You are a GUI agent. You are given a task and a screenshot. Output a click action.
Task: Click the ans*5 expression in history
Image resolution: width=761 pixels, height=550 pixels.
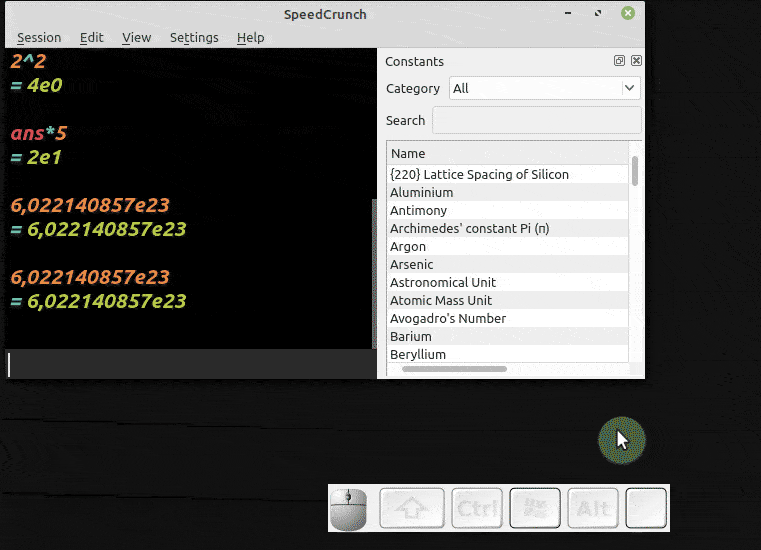[39, 133]
